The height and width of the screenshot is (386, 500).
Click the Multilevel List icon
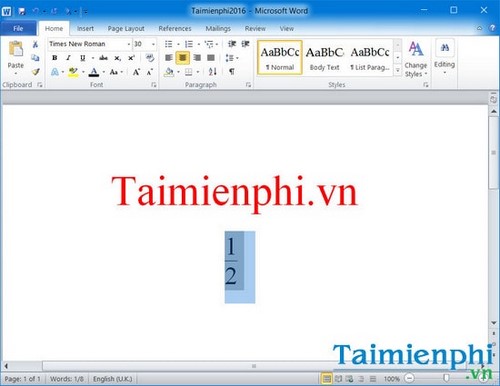tap(209, 44)
